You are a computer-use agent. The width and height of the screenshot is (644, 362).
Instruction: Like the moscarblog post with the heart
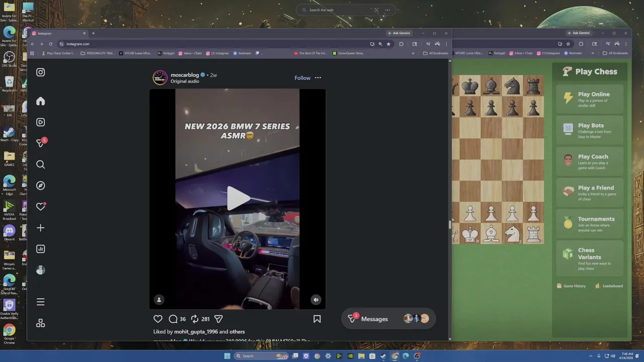point(158,319)
